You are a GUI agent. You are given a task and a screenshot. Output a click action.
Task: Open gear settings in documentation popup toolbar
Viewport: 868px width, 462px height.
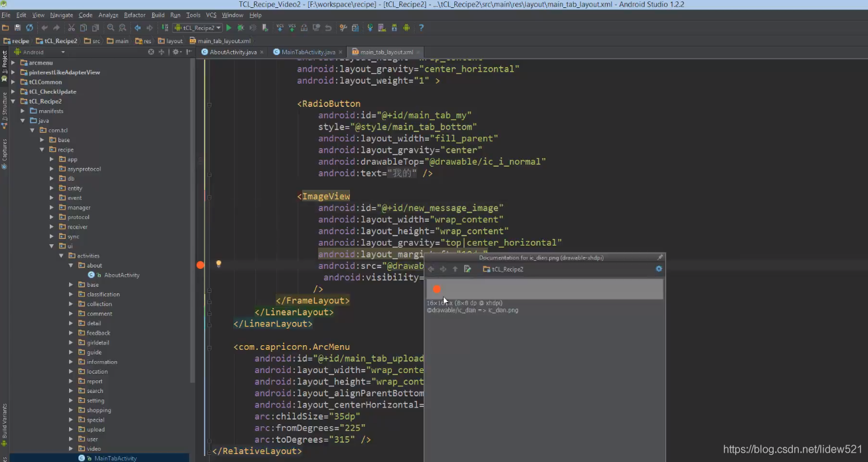pos(659,269)
